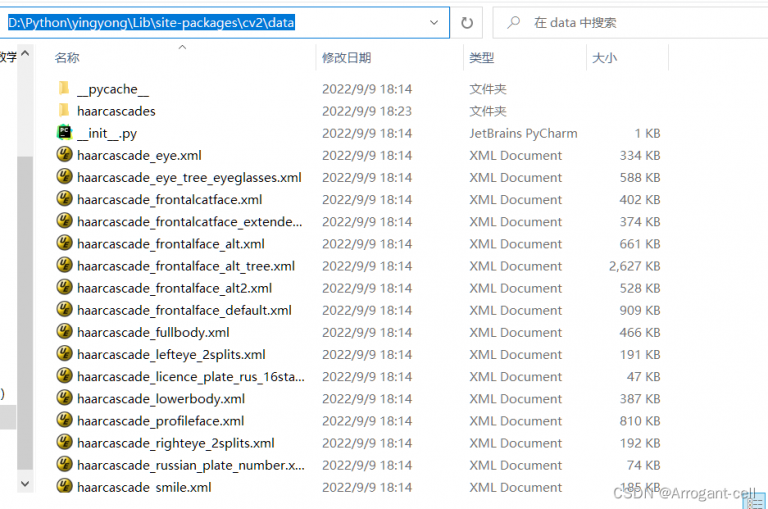Click the __pycache__ folder icon

coord(64,89)
